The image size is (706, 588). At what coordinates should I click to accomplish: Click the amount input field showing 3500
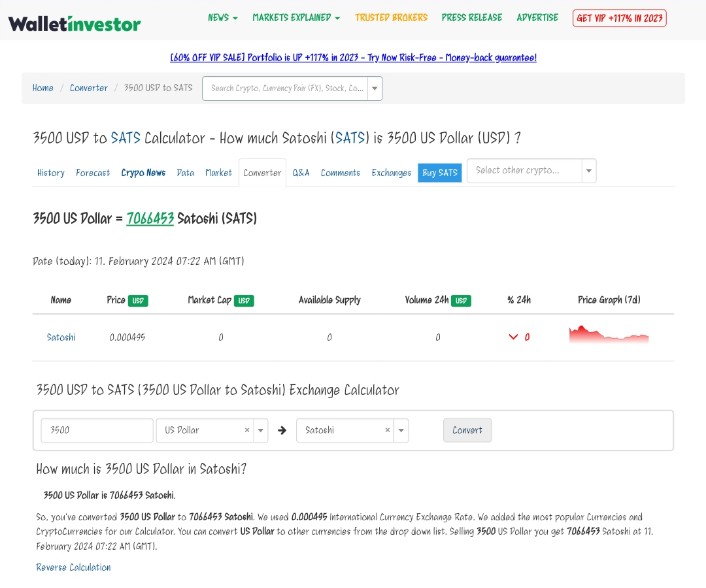(x=97, y=430)
